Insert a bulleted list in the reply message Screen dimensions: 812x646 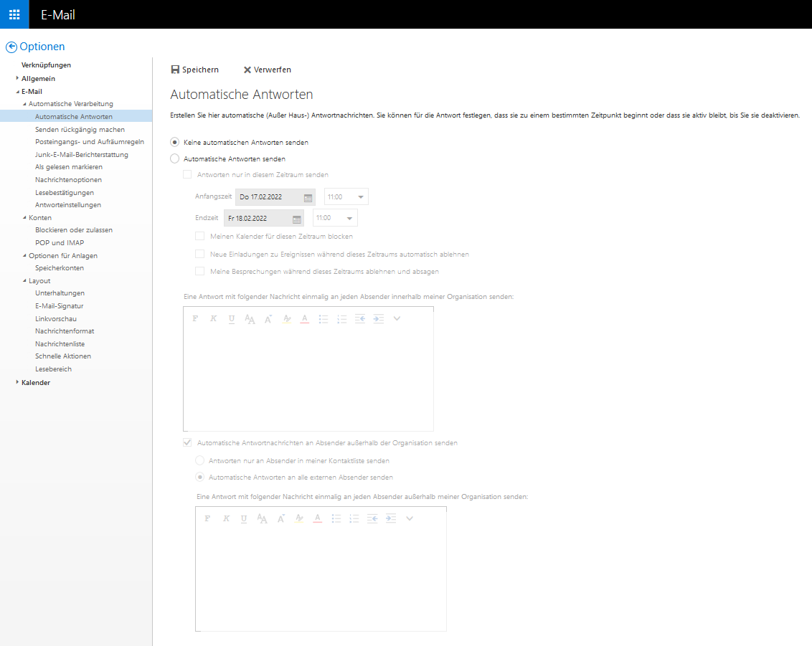pos(323,318)
